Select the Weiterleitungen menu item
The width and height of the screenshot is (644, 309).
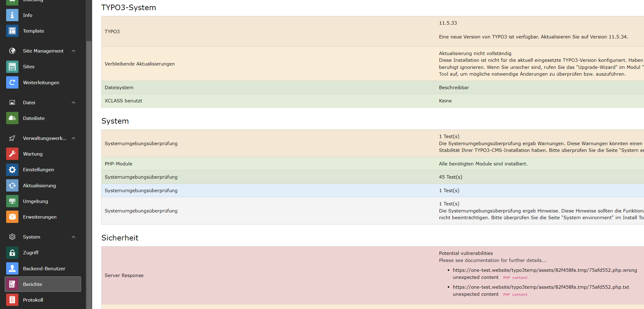coord(43,82)
